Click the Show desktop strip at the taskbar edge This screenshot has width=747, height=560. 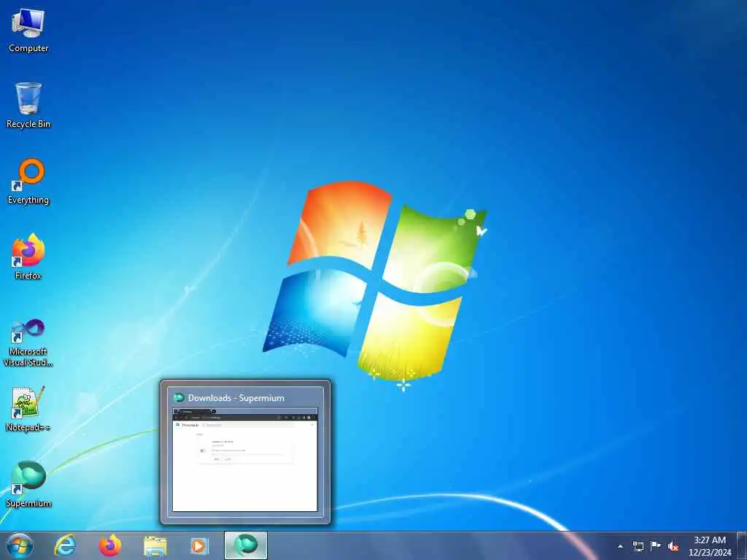click(742, 545)
